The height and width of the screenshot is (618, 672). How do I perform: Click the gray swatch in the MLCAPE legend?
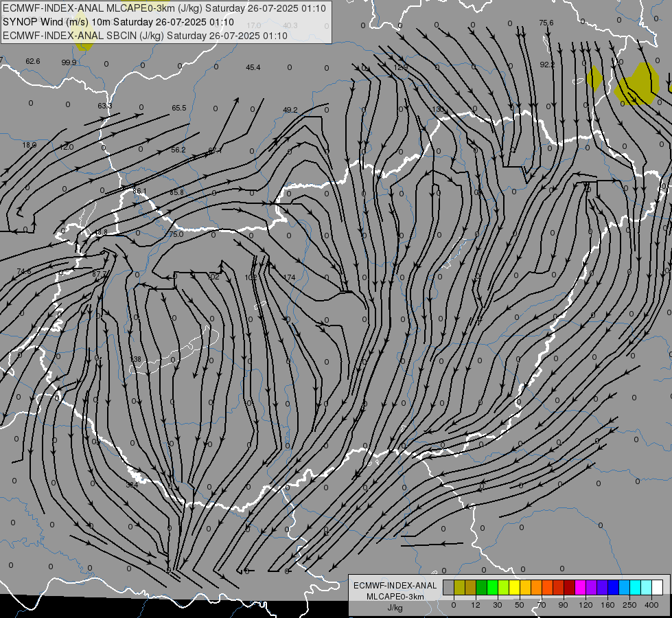click(x=449, y=587)
